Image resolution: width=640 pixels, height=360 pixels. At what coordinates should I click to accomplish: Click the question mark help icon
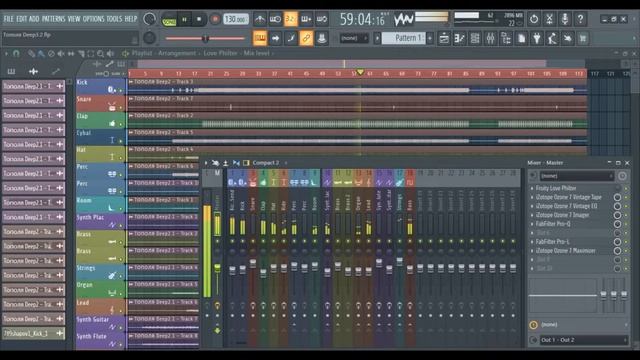click(x=580, y=19)
